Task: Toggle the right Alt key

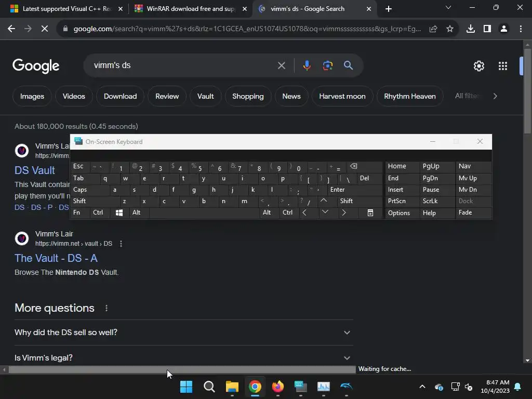Action: (270, 212)
